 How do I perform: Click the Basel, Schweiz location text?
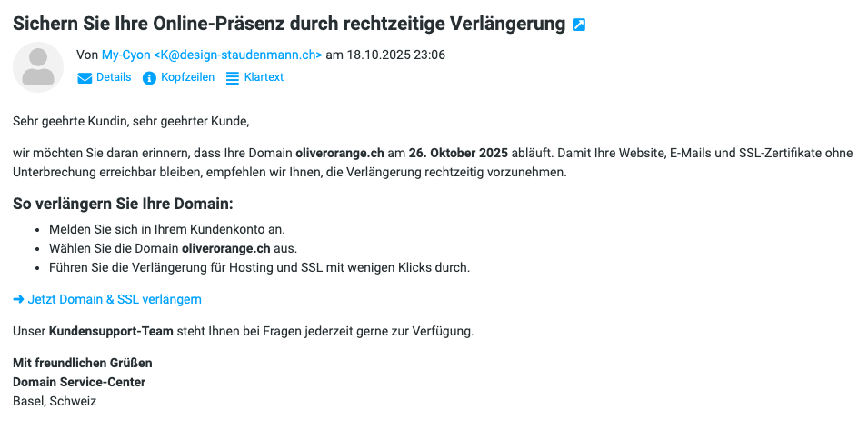(55, 401)
